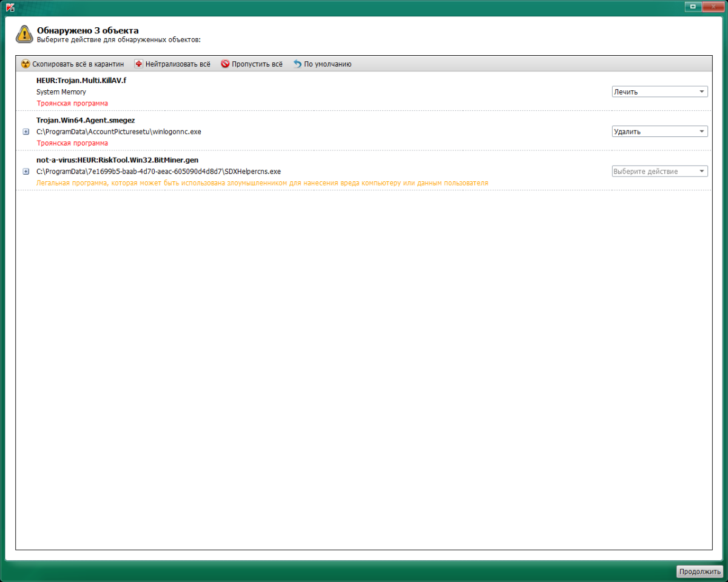Open the 'Лечить' action dropdown

659,92
